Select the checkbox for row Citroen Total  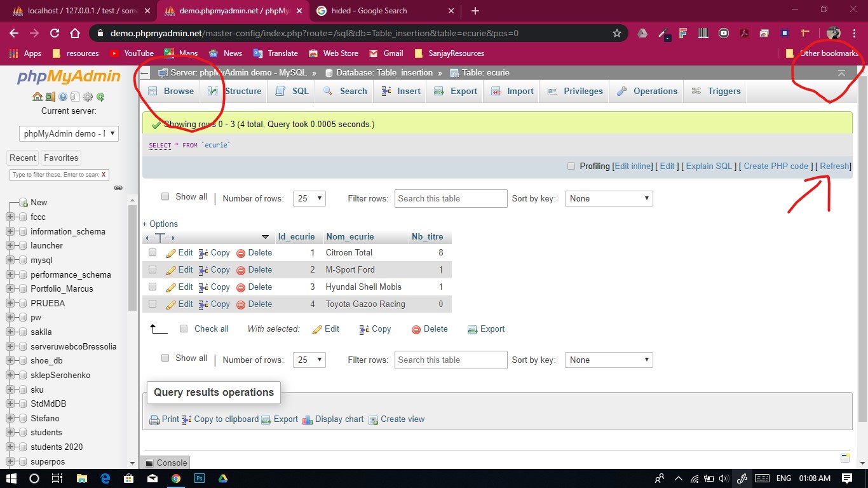tap(153, 252)
